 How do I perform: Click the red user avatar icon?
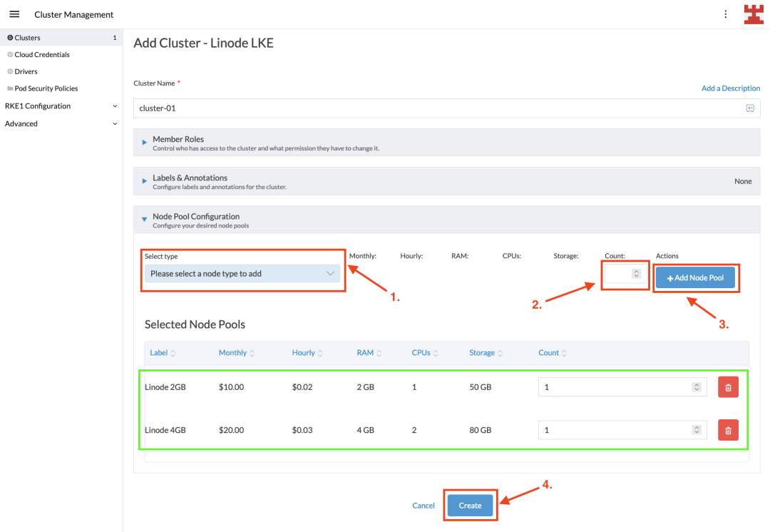[x=753, y=14]
